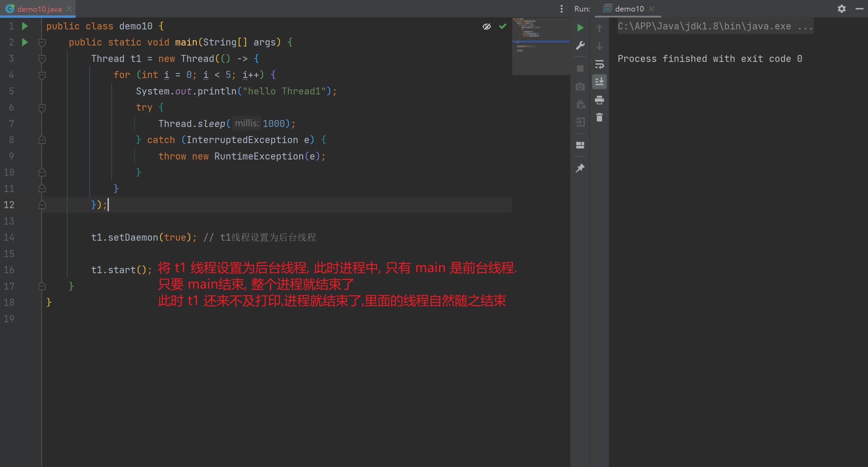Clear console with trash can icon
The height and width of the screenshot is (467, 868).
(x=599, y=118)
